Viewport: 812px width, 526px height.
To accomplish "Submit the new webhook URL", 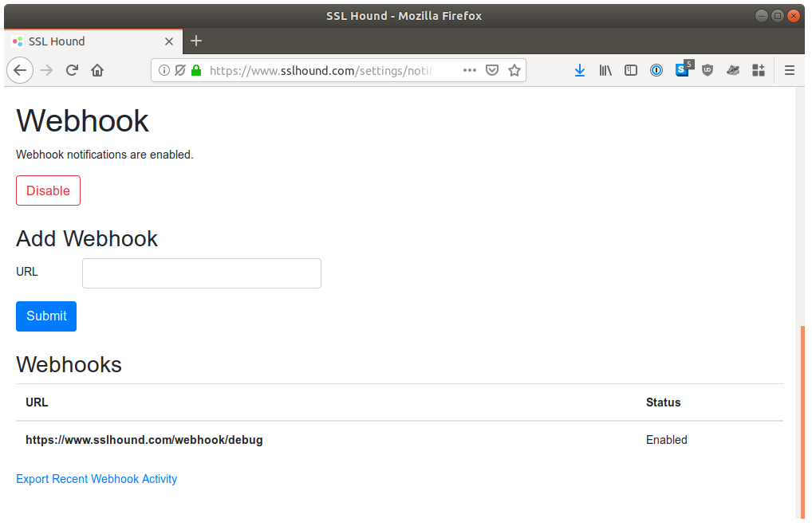I will 46,316.
